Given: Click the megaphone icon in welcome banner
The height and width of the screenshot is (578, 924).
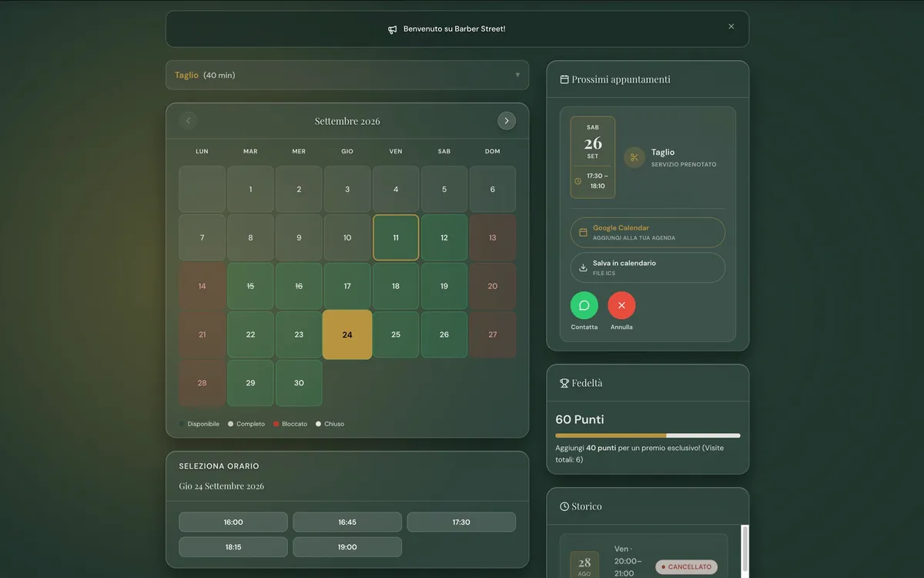Looking at the screenshot, I should point(393,29).
